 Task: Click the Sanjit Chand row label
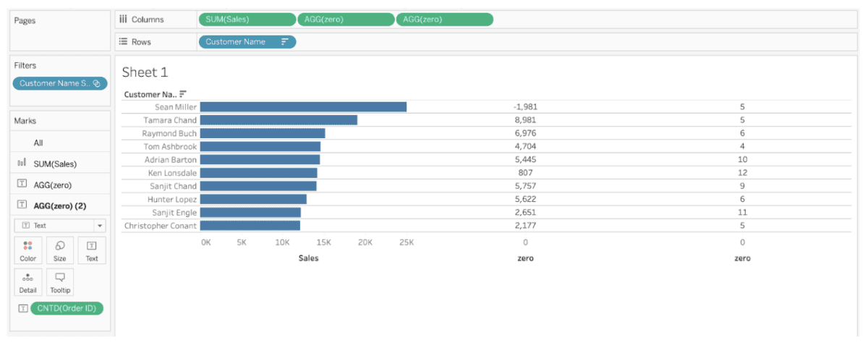(x=172, y=186)
